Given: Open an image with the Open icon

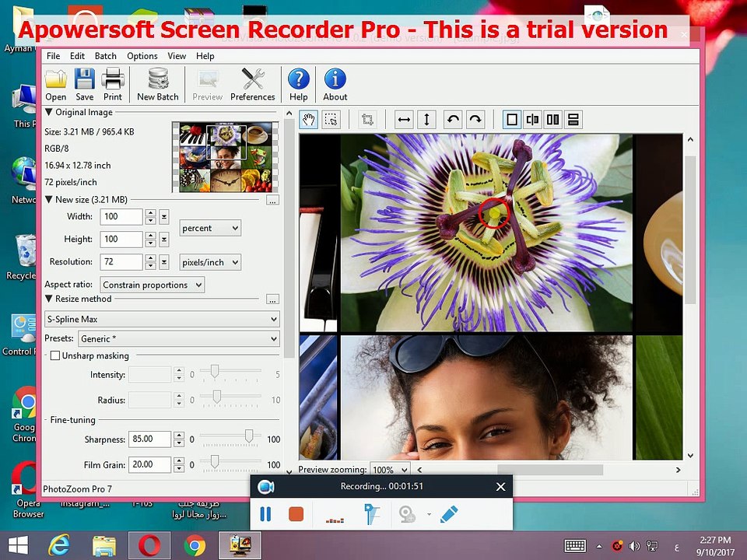Looking at the screenshot, I should point(56,79).
